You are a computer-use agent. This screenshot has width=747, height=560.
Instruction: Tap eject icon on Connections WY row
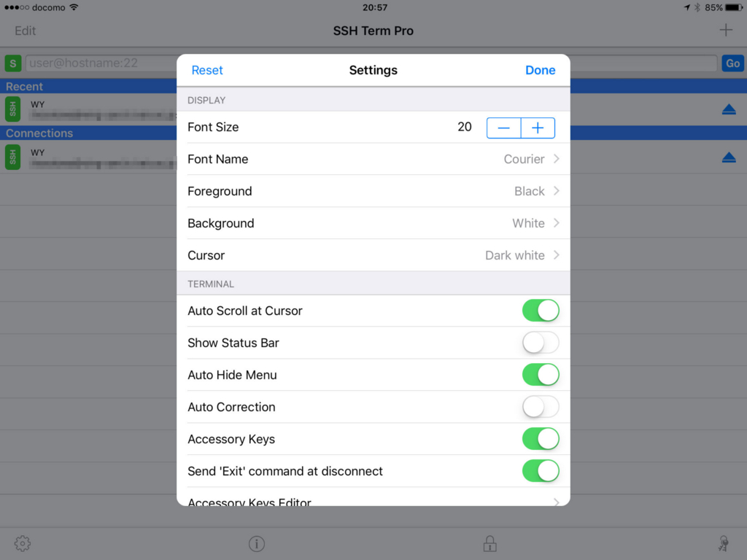pyautogui.click(x=729, y=157)
